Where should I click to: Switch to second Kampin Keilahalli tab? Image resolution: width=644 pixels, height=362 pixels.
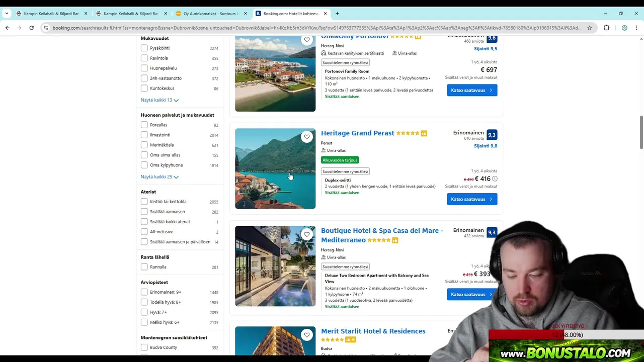(x=131, y=14)
